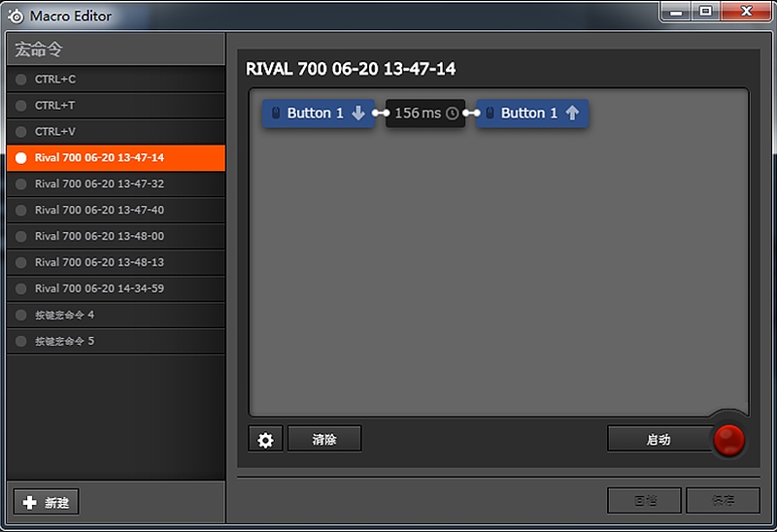Select macro Rival 700 06-20 13-47-32

pyautogui.click(x=116, y=184)
